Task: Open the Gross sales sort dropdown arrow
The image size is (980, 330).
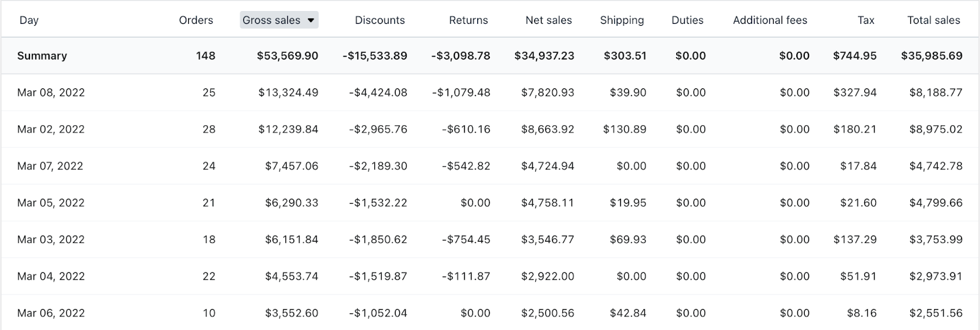Action: 311,20
